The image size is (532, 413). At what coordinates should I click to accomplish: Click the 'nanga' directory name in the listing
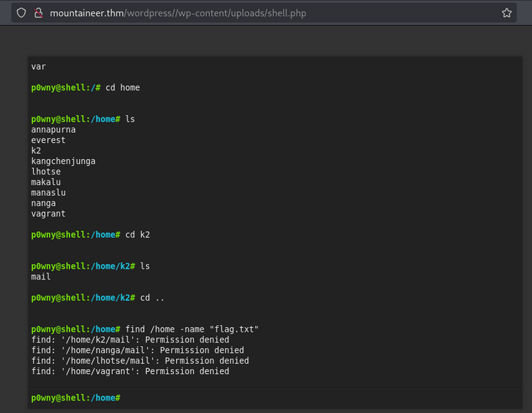point(43,203)
